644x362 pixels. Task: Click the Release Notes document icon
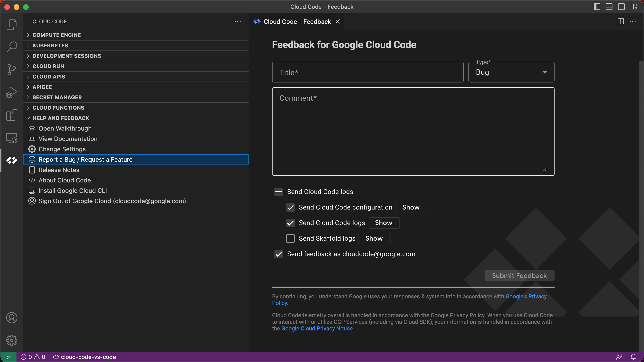(32, 170)
